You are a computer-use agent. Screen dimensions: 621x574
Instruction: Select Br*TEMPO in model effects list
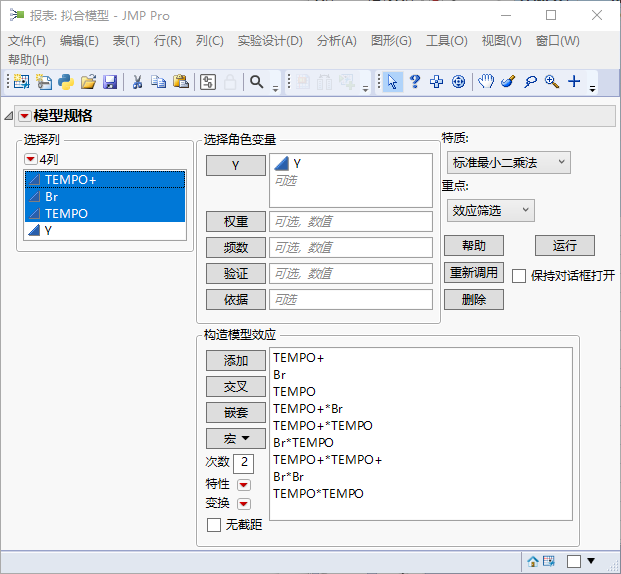(x=303, y=442)
